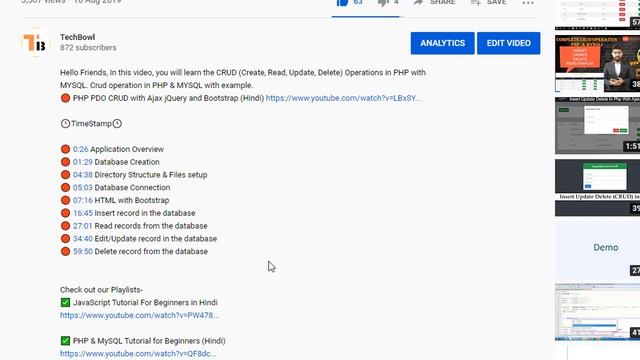Viewport: 640px width, 360px height.
Task: Click the thumbs-down dislike icon
Action: (383, 2)
